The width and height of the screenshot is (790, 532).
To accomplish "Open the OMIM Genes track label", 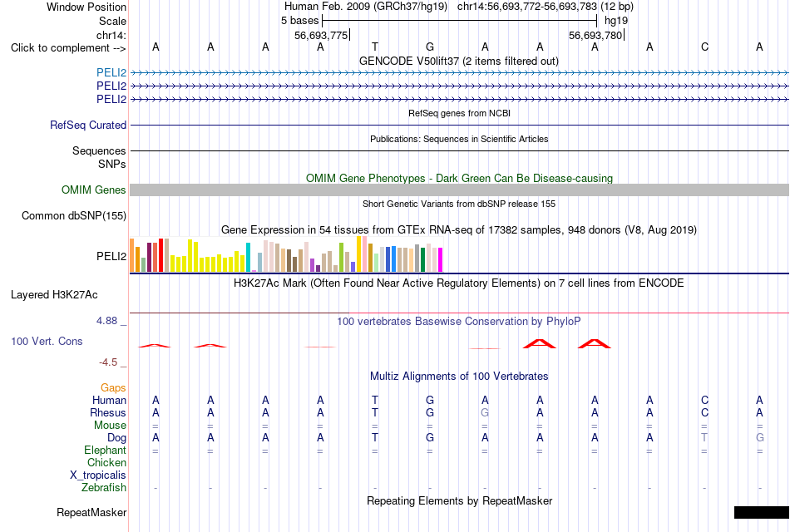I will pos(94,190).
